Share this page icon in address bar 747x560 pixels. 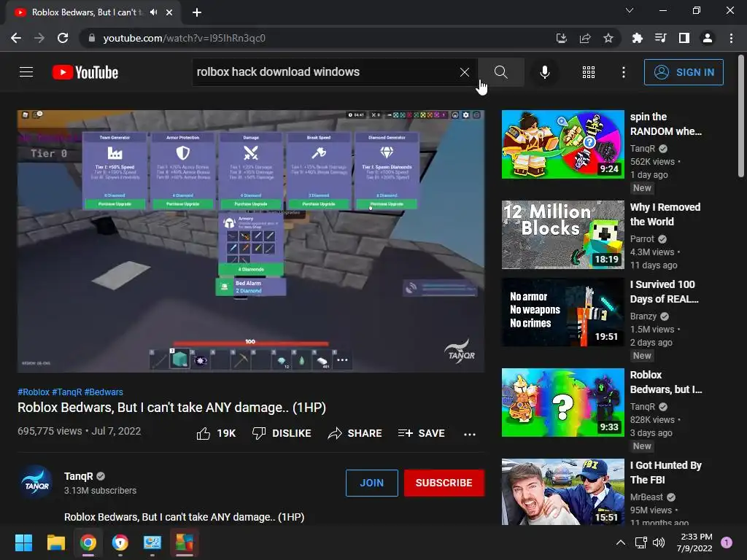click(585, 38)
